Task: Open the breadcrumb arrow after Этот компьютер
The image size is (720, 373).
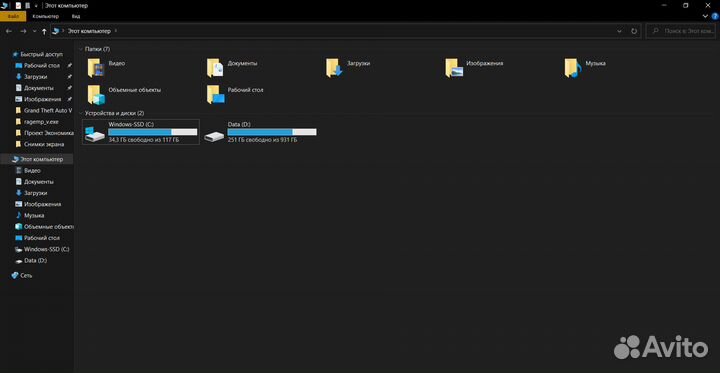Action: 116,31
